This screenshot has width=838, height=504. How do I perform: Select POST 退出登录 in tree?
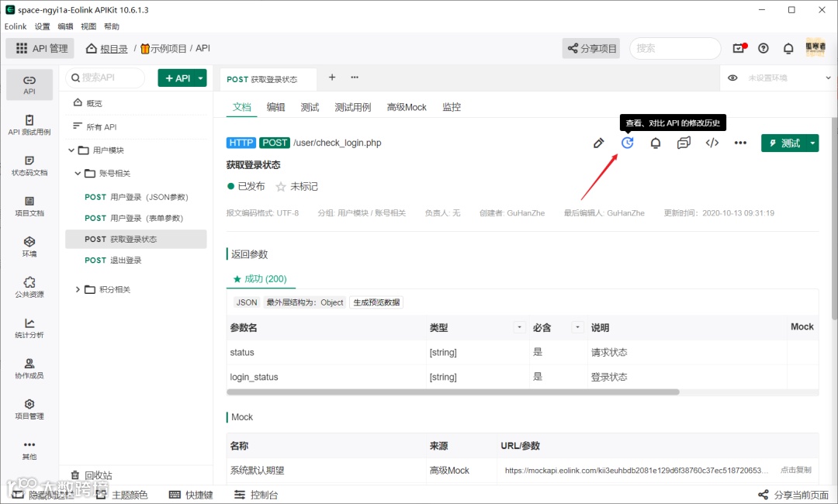tap(137, 261)
